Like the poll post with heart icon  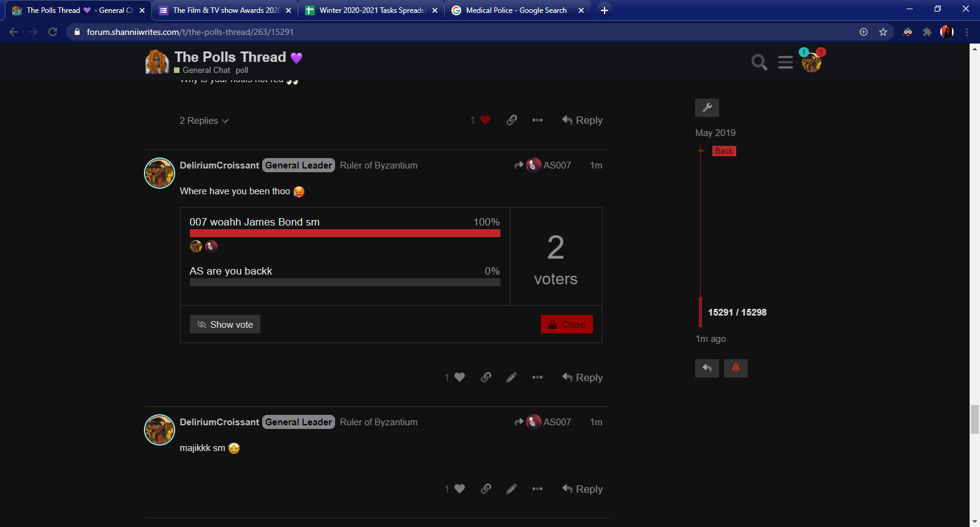pos(459,377)
